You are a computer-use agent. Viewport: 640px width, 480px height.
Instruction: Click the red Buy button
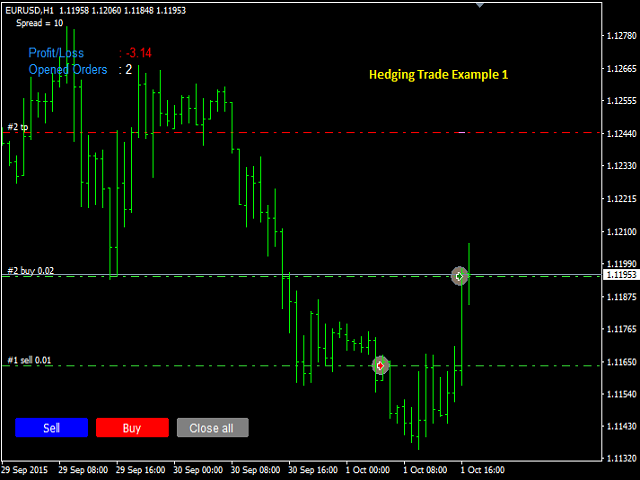[132, 427]
